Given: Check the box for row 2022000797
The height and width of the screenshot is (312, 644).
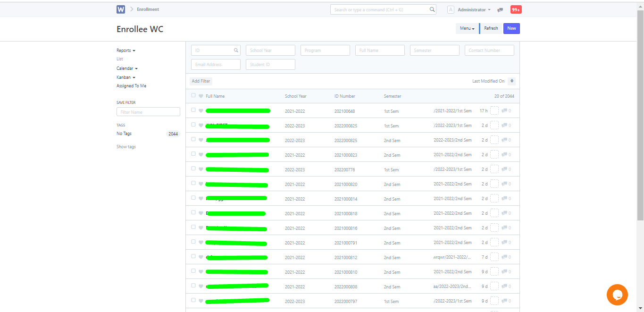Looking at the screenshot, I should point(193,300).
